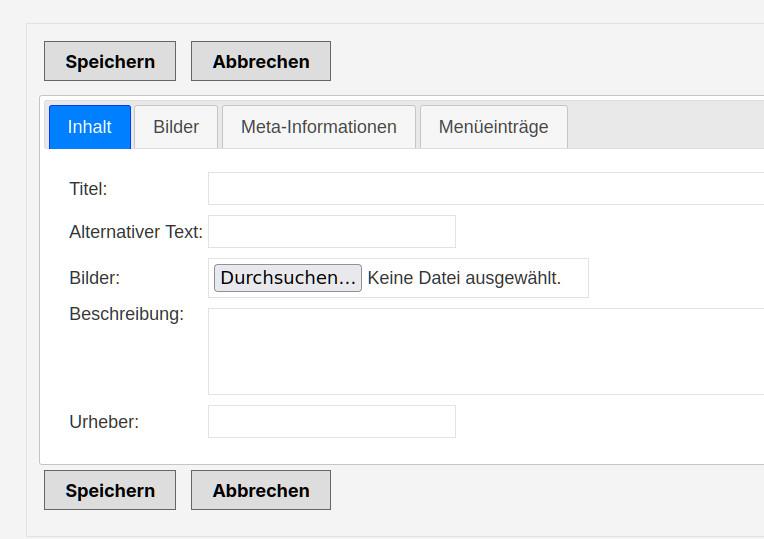Click inside the Urheber input field
764x539 pixels.
click(x=331, y=421)
